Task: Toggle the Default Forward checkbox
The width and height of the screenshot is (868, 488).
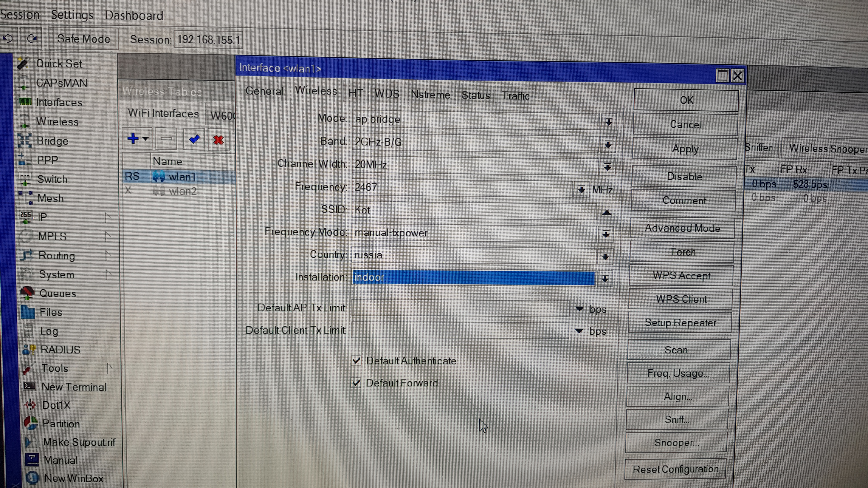Action: click(x=356, y=383)
